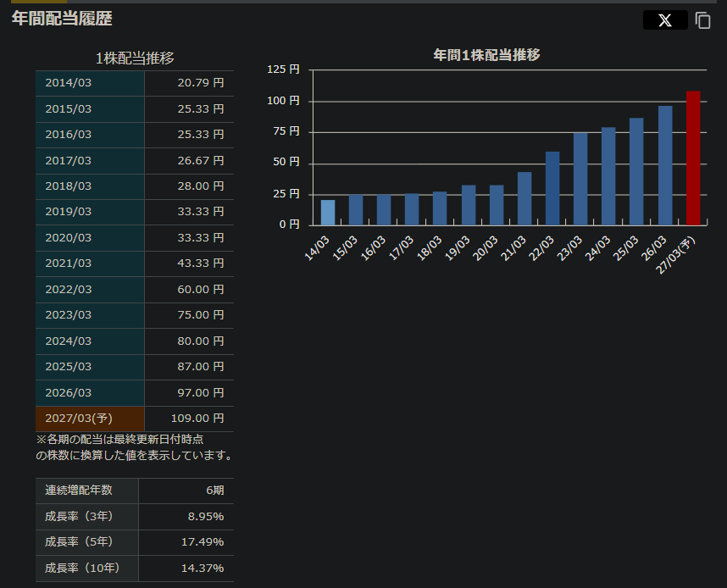The width and height of the screenshot is (727, 588).
Task: Select the 2020/03 row label
Action: point(68,238)
